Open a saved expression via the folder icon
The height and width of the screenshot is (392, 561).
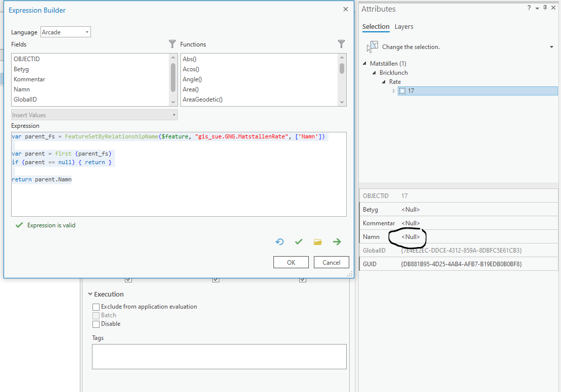(318, 242)
